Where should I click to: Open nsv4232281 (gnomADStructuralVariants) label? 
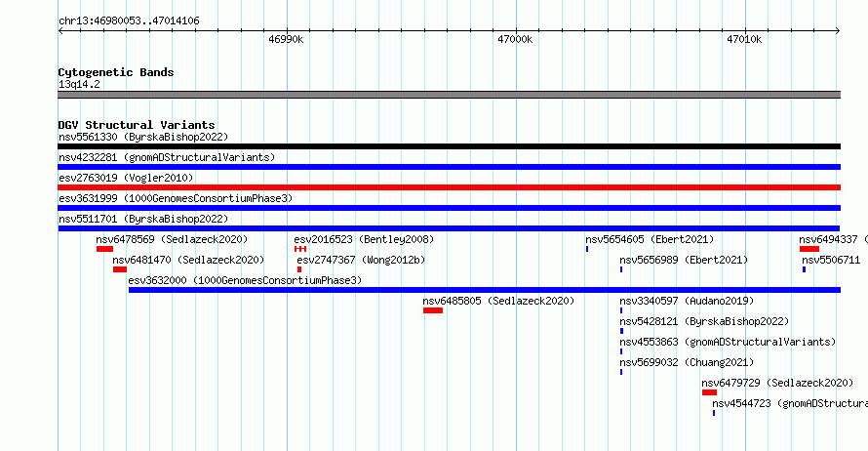(167, 157)
